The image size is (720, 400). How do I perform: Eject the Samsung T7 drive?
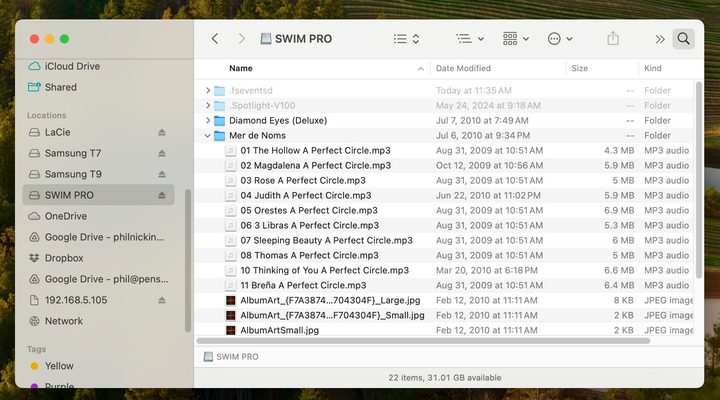(x=162, y=153)
